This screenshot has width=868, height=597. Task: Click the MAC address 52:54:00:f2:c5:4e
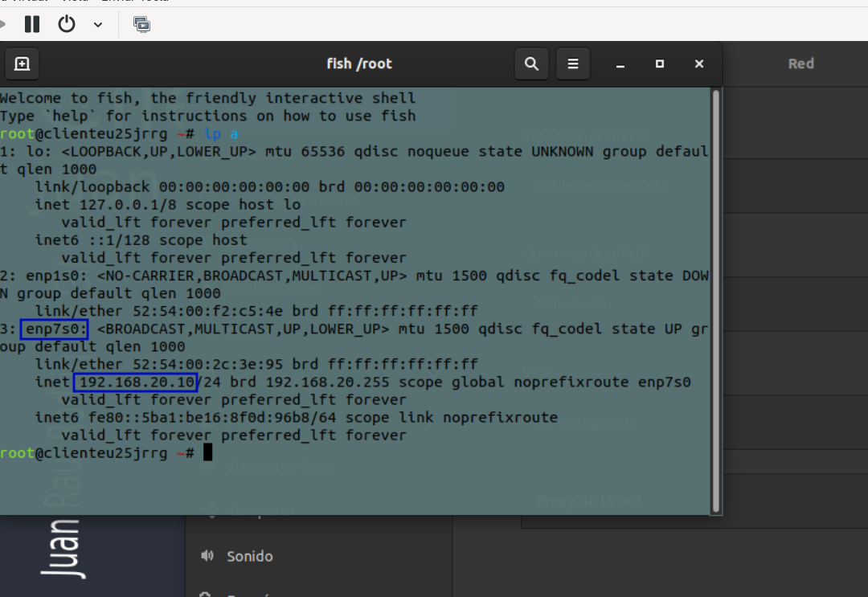pyautogui.click(x=207, y=311)
